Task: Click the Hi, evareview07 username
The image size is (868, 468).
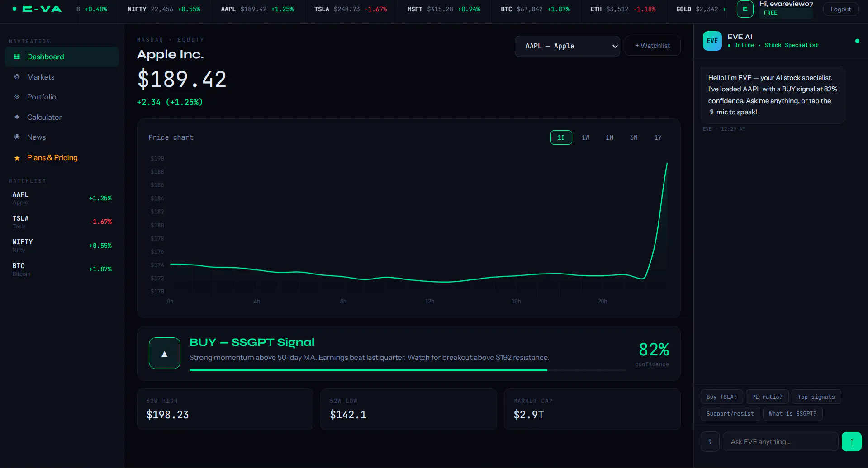Action: pyautogui.click(x=786, y=4)
